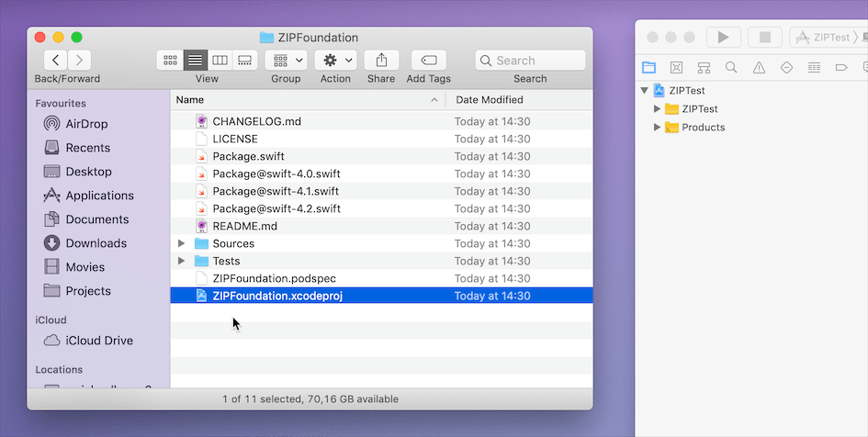
Task: Select the yellow ZIPTest folder in Xcode
Action: click(x=692, y=109)
